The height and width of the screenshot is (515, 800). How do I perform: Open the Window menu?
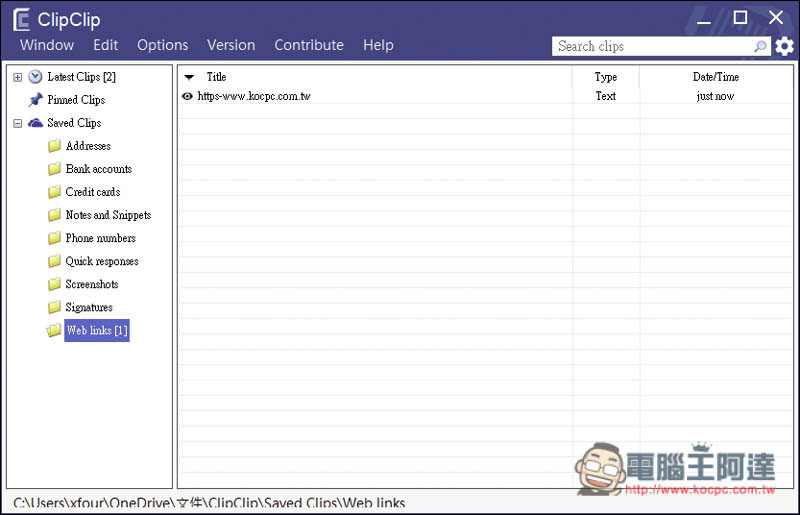(47, 45)
